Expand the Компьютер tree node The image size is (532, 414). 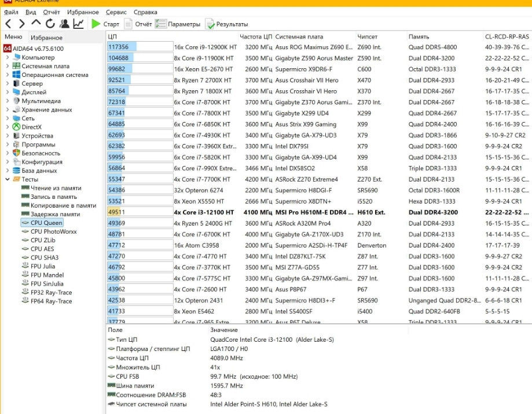8,58
